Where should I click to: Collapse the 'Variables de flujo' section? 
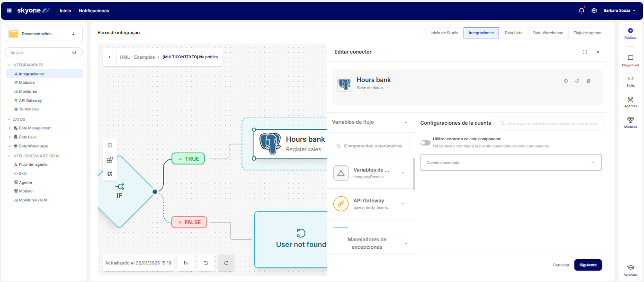coord(405,122)
